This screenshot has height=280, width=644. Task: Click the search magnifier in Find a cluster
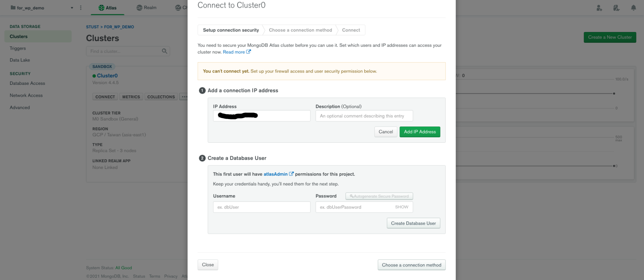164,51
